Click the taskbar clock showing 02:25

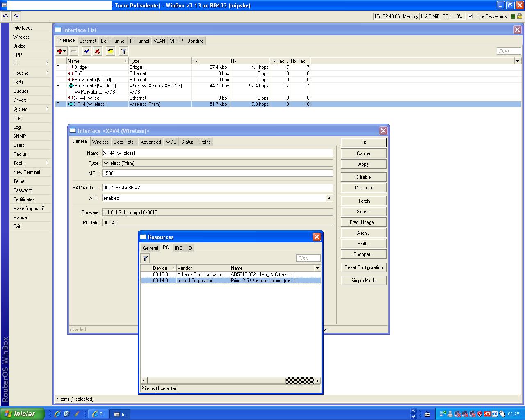514,414
